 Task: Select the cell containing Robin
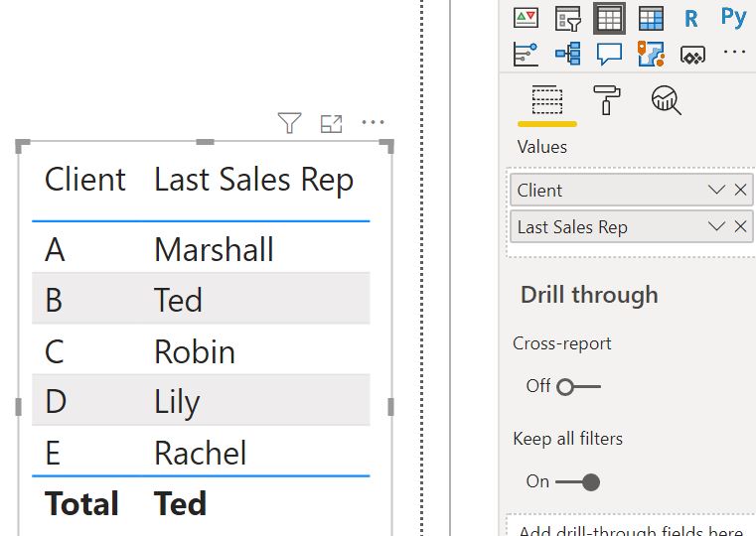point(195,351)
